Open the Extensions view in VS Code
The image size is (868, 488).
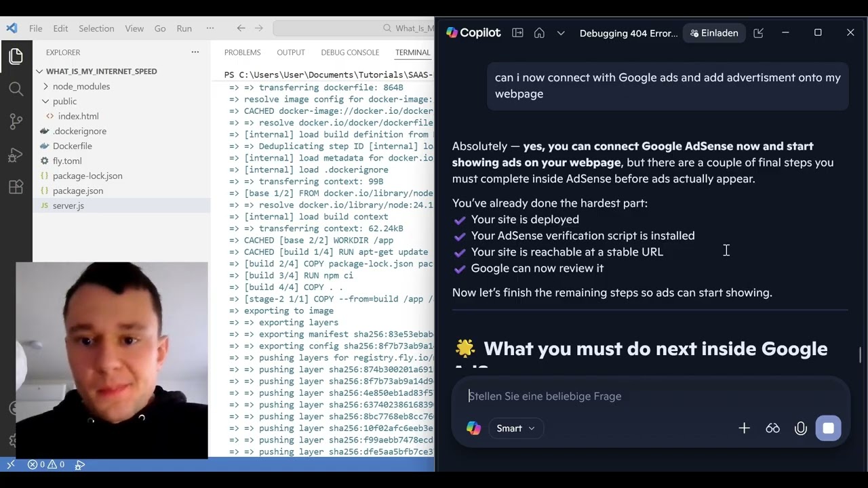click(16, 188)
